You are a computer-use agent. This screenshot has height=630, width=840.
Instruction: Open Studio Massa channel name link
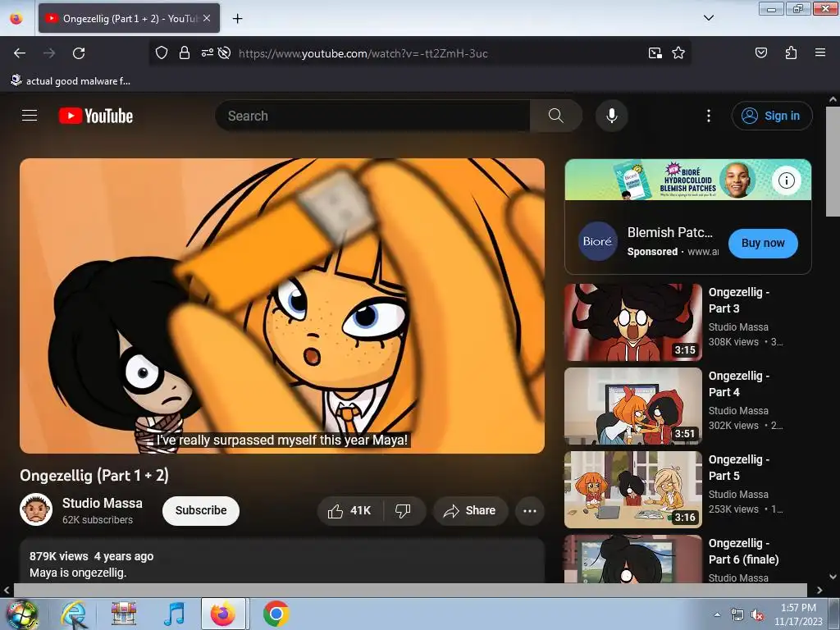point(103,503)
